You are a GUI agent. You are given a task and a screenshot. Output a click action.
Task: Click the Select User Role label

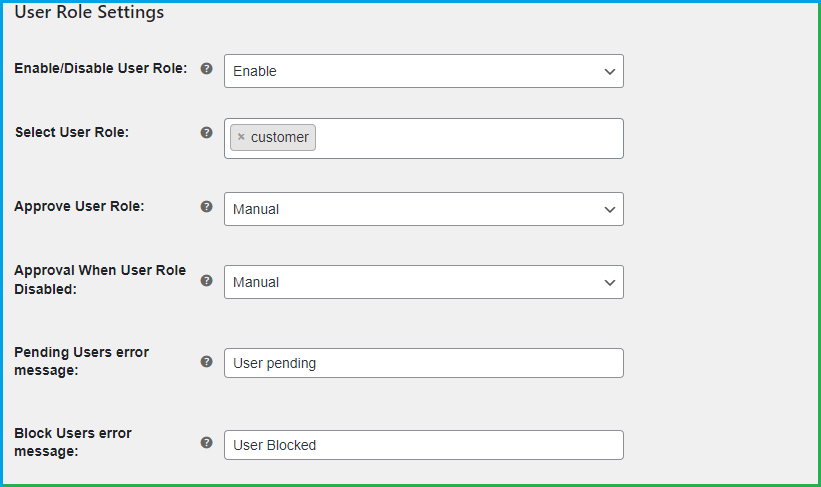[x=72, y=132]
